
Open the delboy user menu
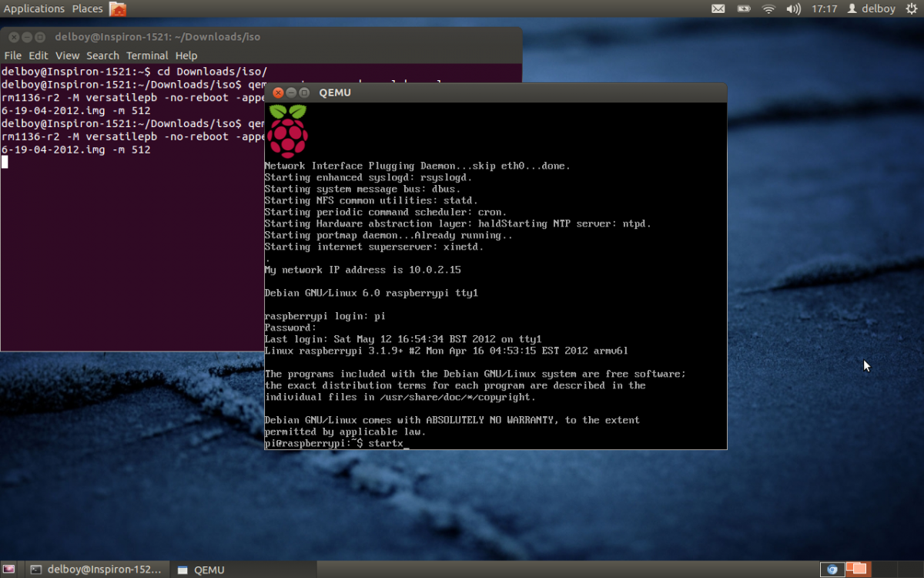coord(871,9)
